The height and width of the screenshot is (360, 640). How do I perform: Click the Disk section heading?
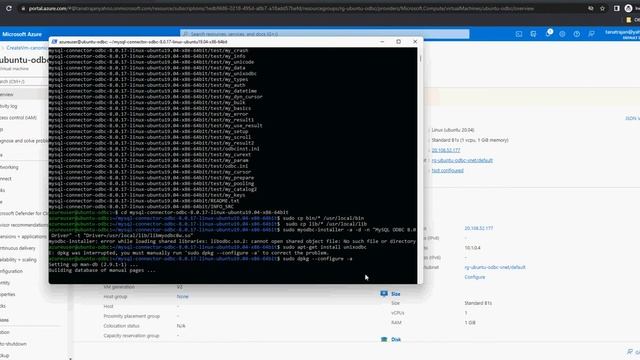[x=396, y=340]
